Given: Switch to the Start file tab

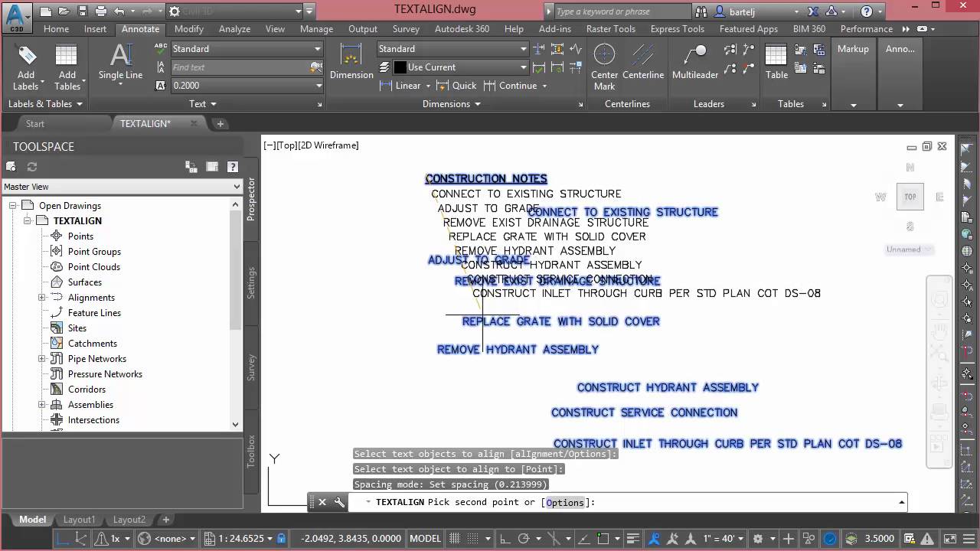Looking at the screenshot, I should tap(35, 123).
